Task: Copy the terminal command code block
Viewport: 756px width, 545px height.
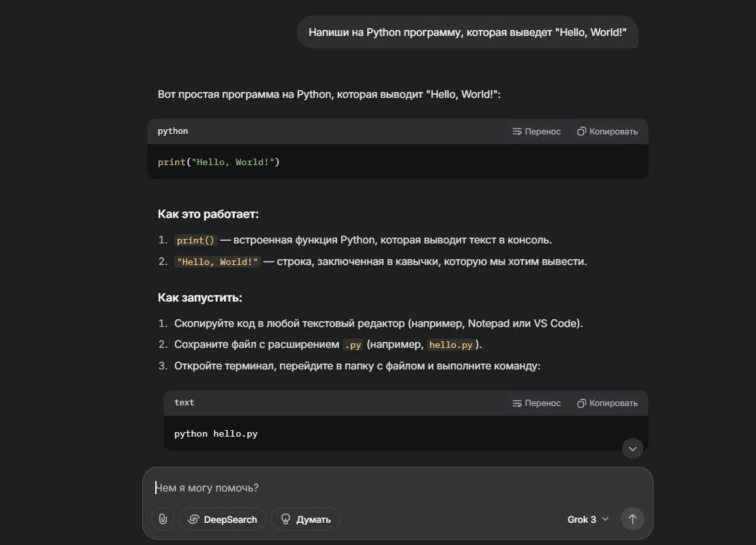Action: [x=607, y=402]
